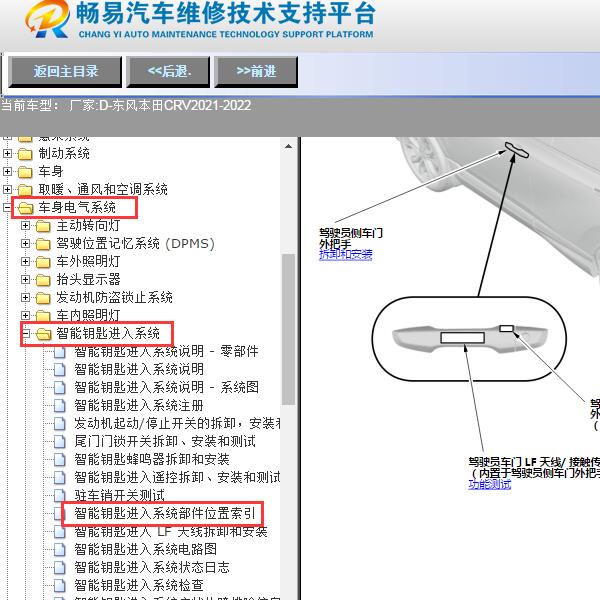
Task: Click document icon for 智能钥匙蜂鸣器拆卸和安装
Action: click(x=60, y=459)
